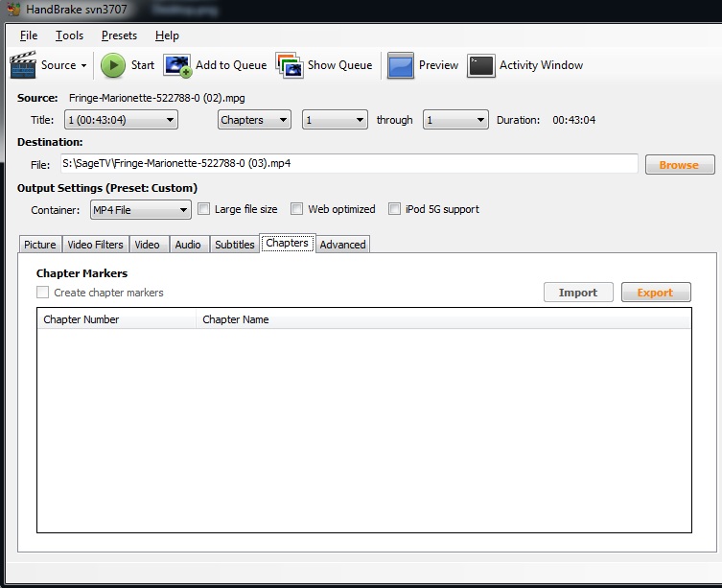Open the Title dropdown 1 (00:43:04)
The image size is (722, 588).
pyautogui.click(x=121, y=120)
